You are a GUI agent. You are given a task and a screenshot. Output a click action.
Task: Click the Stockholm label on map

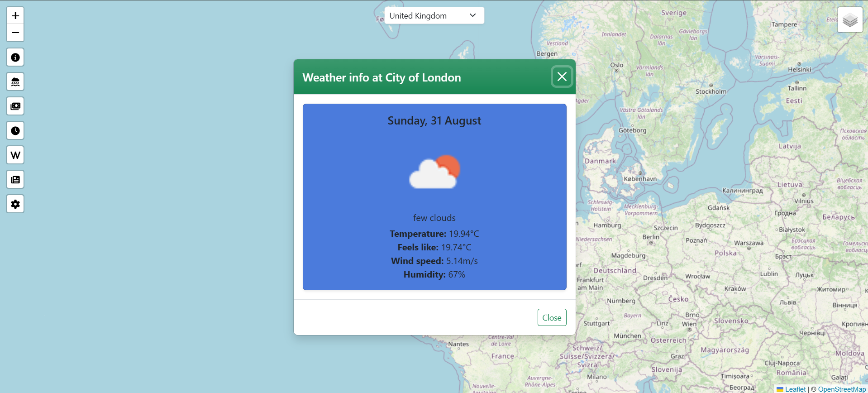click(711, 91)
